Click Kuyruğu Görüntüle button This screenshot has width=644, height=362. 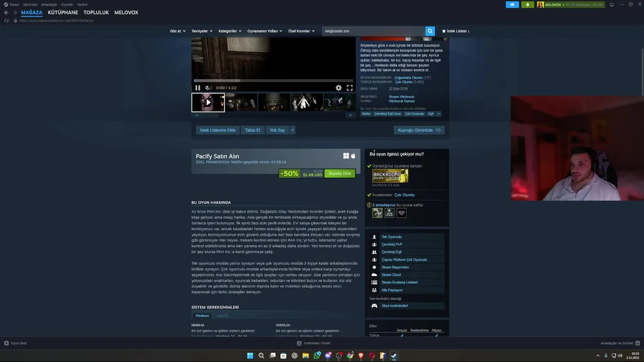click(419, 130)
